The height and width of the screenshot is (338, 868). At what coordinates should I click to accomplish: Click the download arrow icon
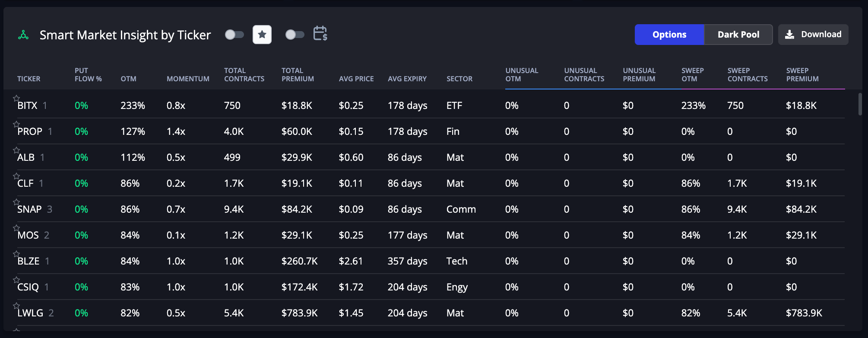(789, 35)
